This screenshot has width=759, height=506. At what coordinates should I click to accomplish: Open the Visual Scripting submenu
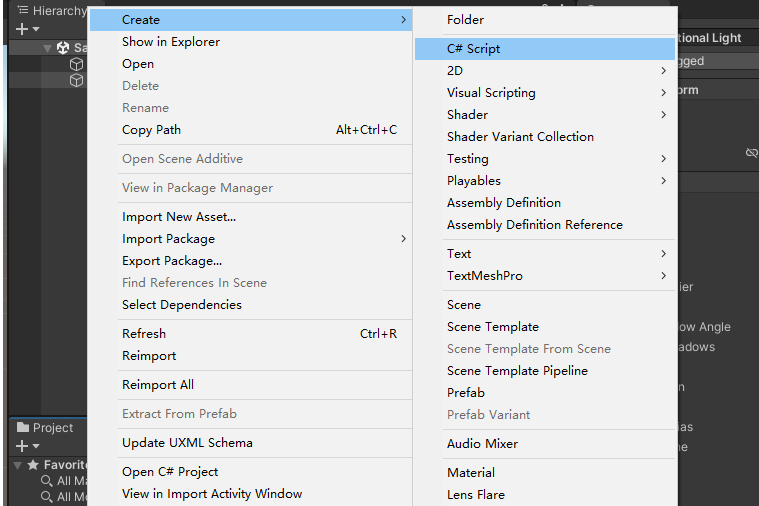(545, 93)
